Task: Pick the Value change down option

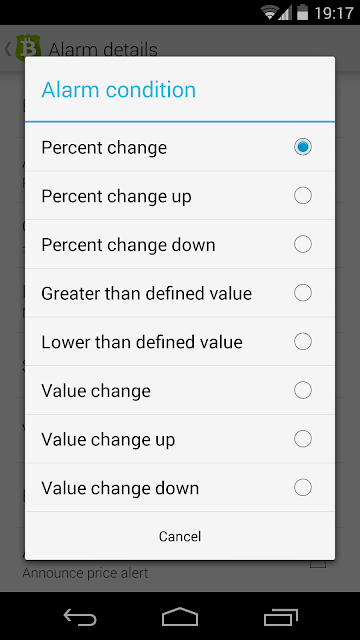Action: (180, 487)
